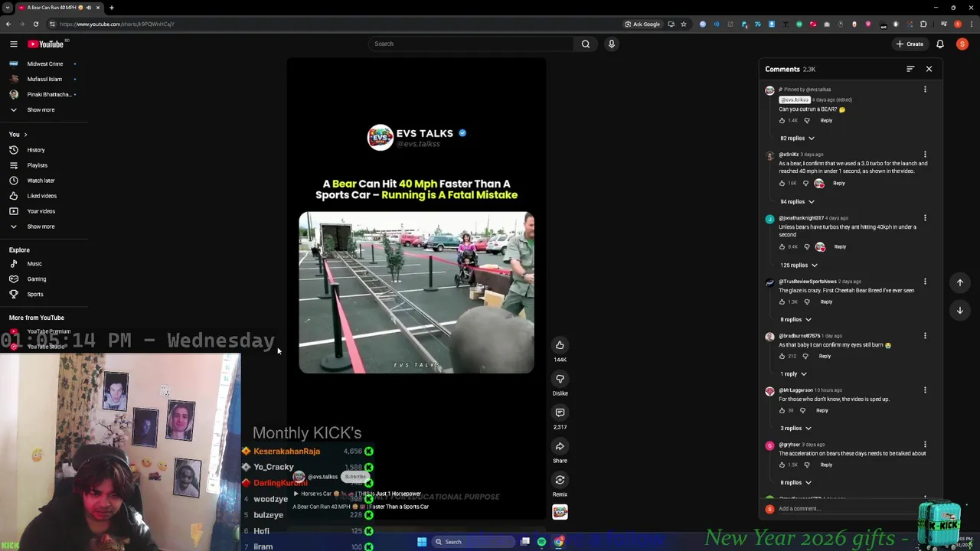The height and width of the screenshot is (551, 980).
Task: Open the short's audio source thumbnail
Action: pyautogui.click(x=560, y=512)
